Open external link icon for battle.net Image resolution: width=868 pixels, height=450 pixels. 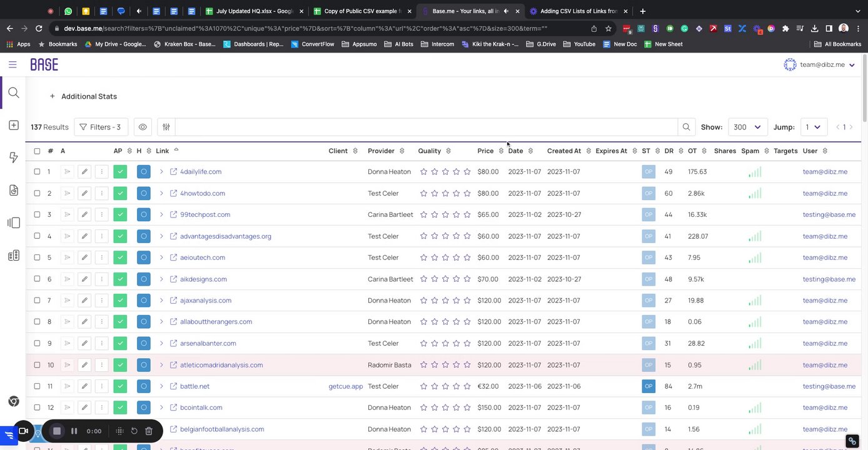[174, 386]
